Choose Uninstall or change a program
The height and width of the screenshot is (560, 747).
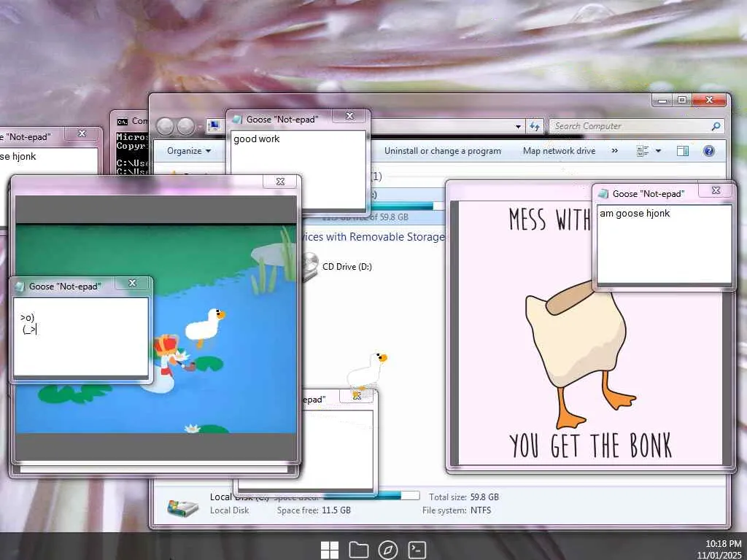click(443, 151)
